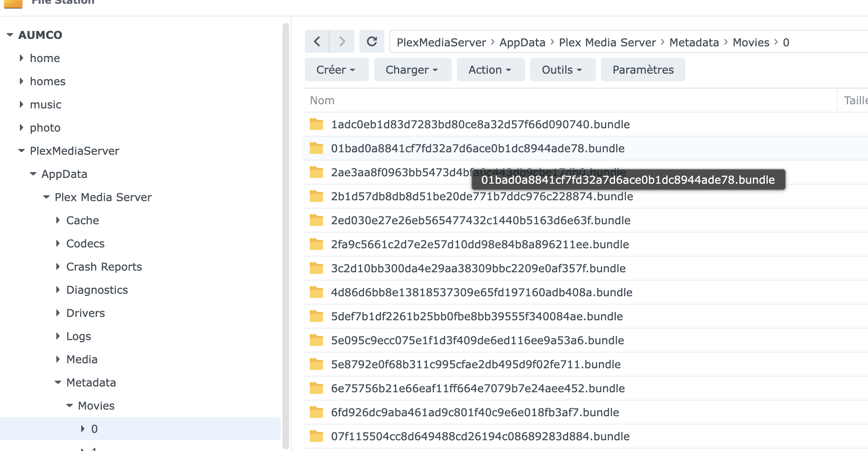Select 2b1d57db8db8d51be20de771b7ddc976c228874.bundle row
The width and height of the screenshot is (868, 451).
click(x=586, y=196)
